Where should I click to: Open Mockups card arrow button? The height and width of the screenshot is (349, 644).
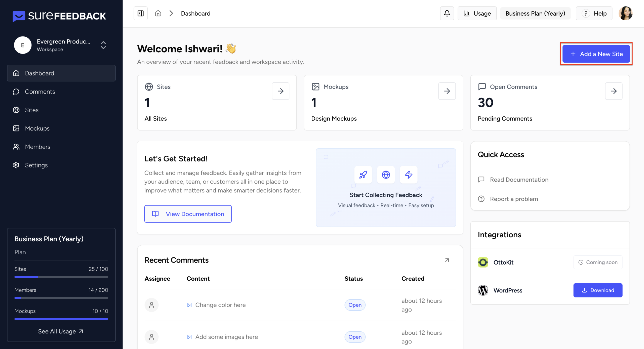(447, 91)
